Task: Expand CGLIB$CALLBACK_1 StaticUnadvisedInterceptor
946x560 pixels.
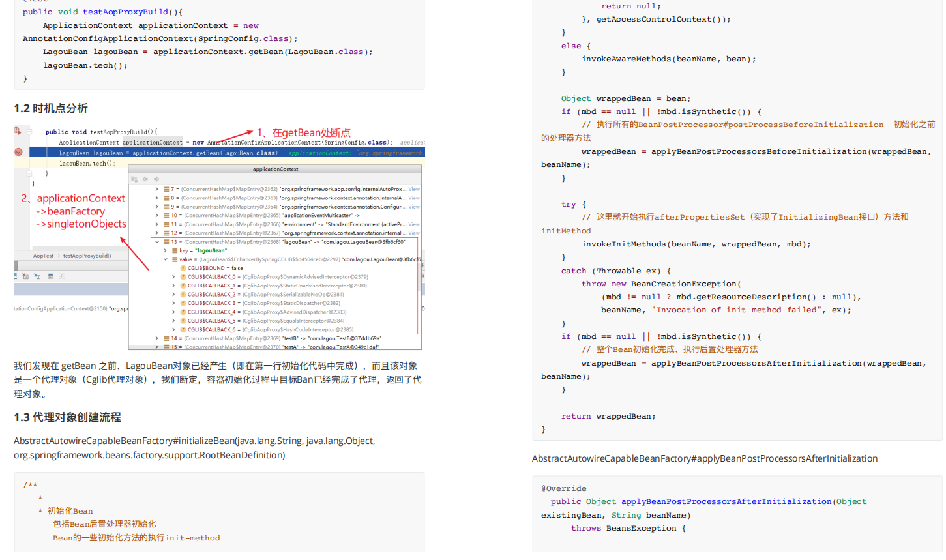Action: point(173,286)
